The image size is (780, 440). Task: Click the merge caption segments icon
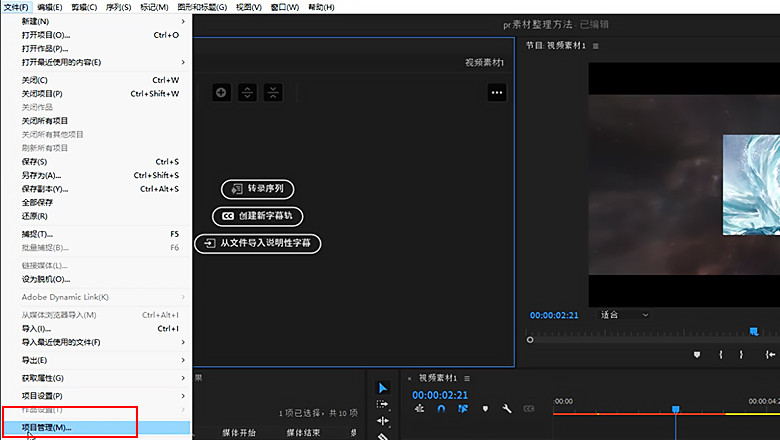(x=273, y=92)
